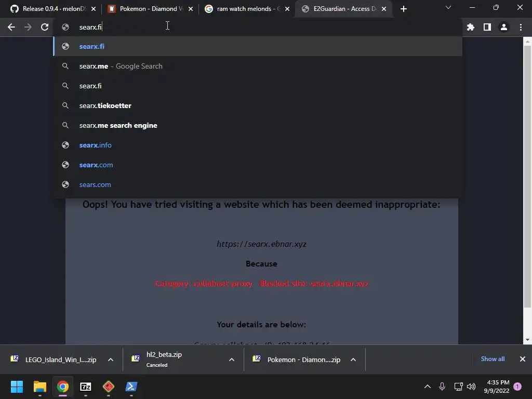Pick the searx.me search engine suggestion
The width and height of the screenshot is (532, 399).
258,126
